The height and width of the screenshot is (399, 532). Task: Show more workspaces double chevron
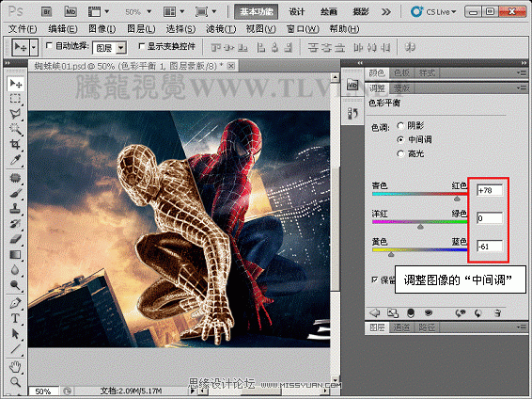385,12
